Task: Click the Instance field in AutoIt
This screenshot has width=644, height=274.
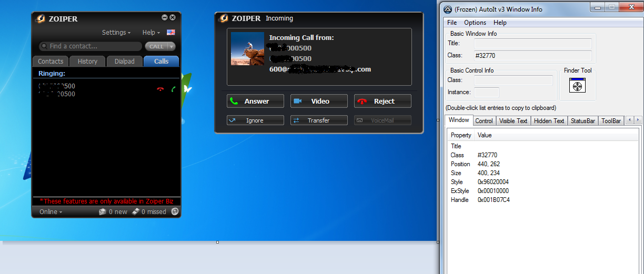Action: (x=487, y=93)
